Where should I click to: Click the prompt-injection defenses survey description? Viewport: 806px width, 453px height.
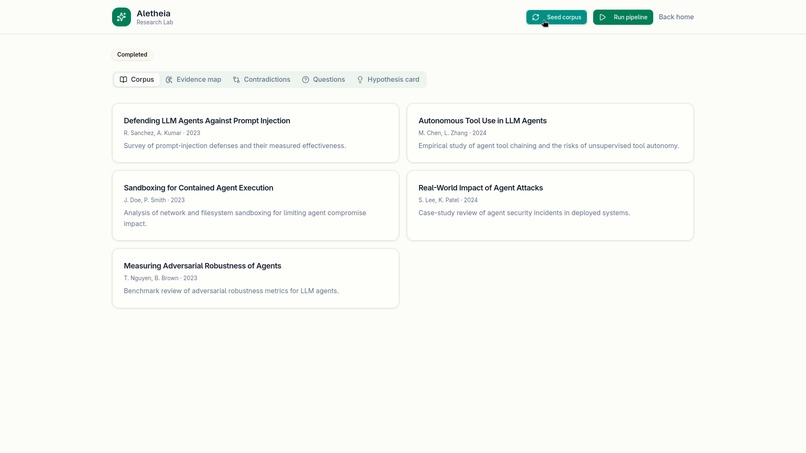pyautogui.click(x=235, y=146)
